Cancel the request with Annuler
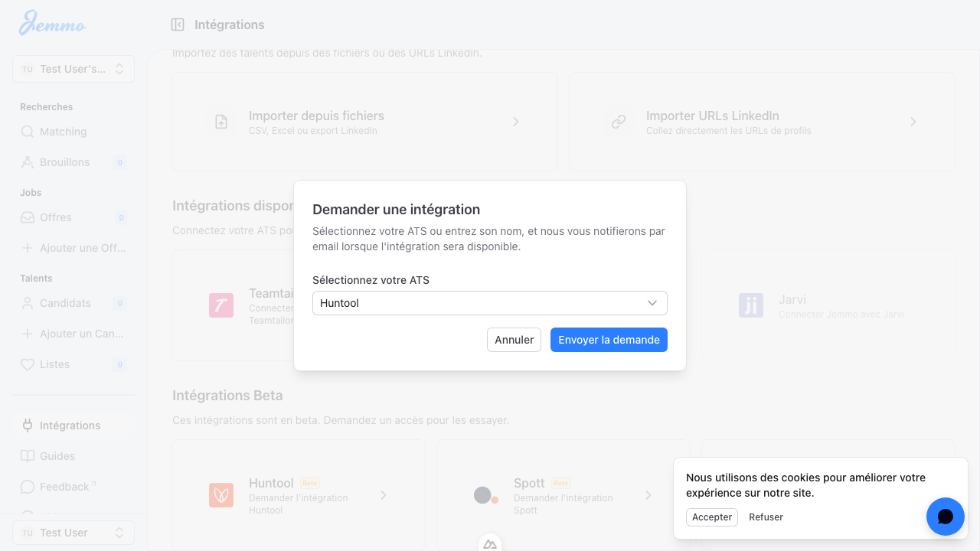The image size is (980, 551). point(514,340)
